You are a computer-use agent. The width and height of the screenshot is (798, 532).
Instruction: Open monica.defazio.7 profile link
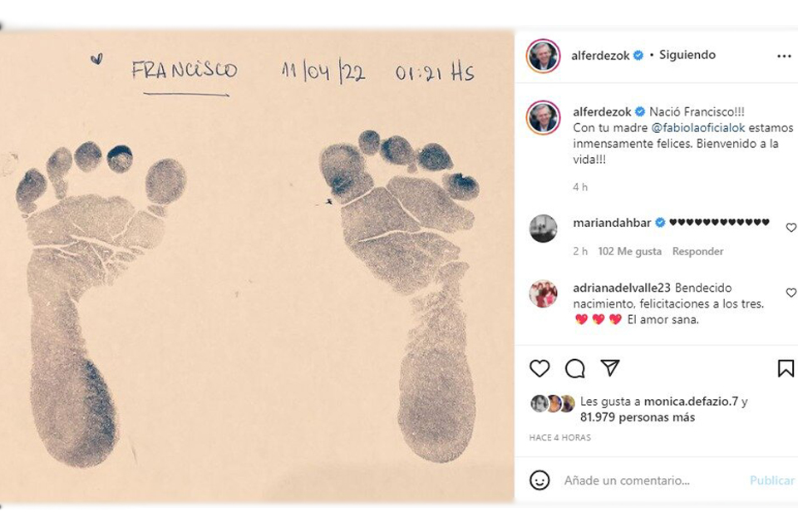coord(691,401)
